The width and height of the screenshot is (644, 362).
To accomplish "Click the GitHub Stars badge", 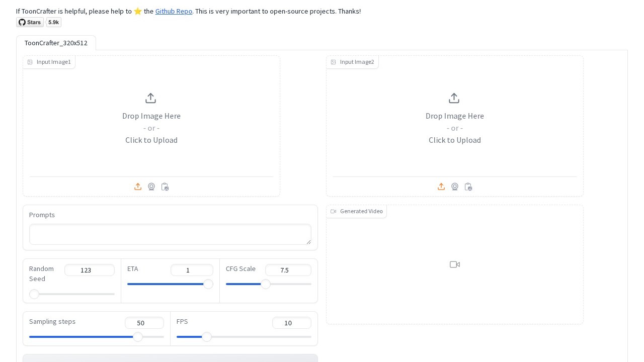I will [x=30, y=22].
